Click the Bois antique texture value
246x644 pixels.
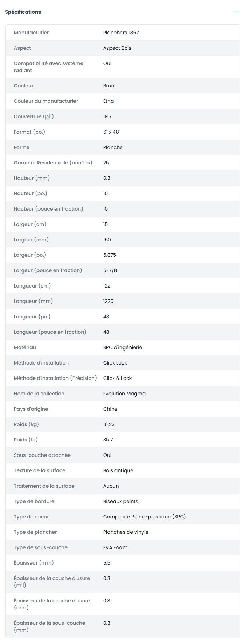pyautogui.click(x=118, y=470)
